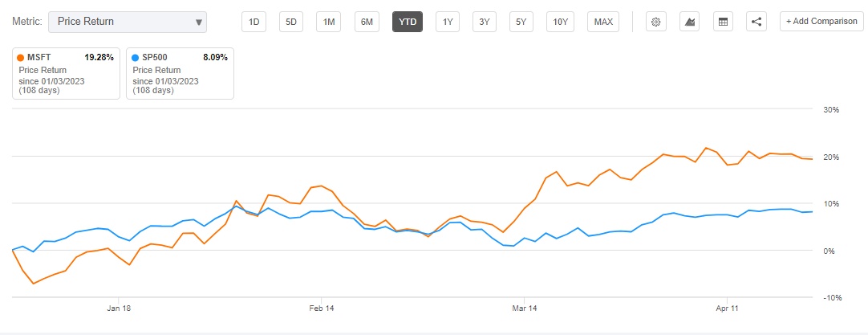Select the 10Y time range

pyautogui.click(x=560, y=22)
